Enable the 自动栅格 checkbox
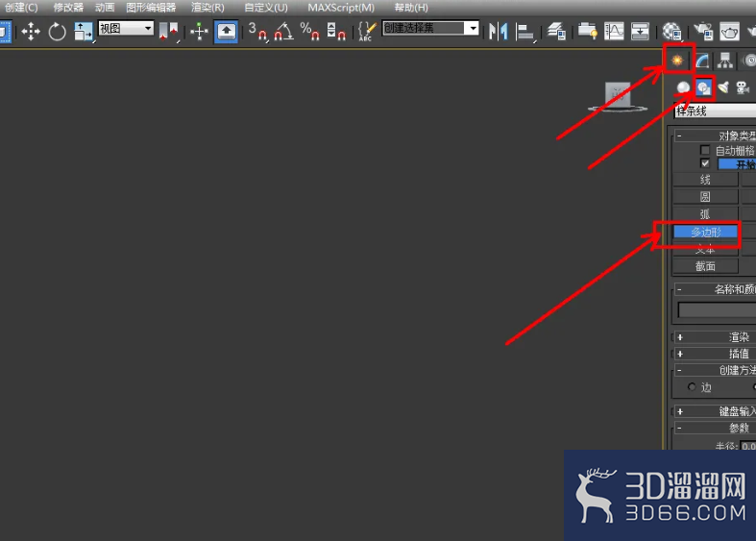This screenshot has height=541, width=756. click(x=705, y=150)
